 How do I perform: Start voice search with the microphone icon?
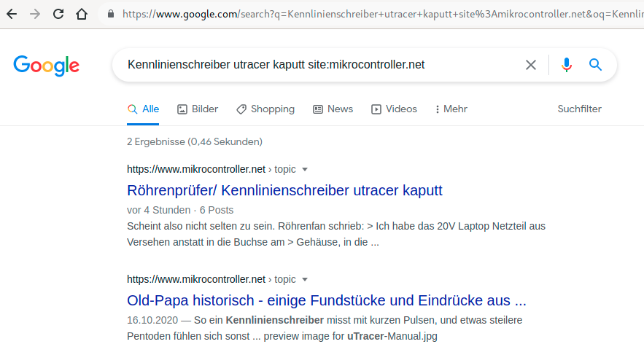click(567, 65)
